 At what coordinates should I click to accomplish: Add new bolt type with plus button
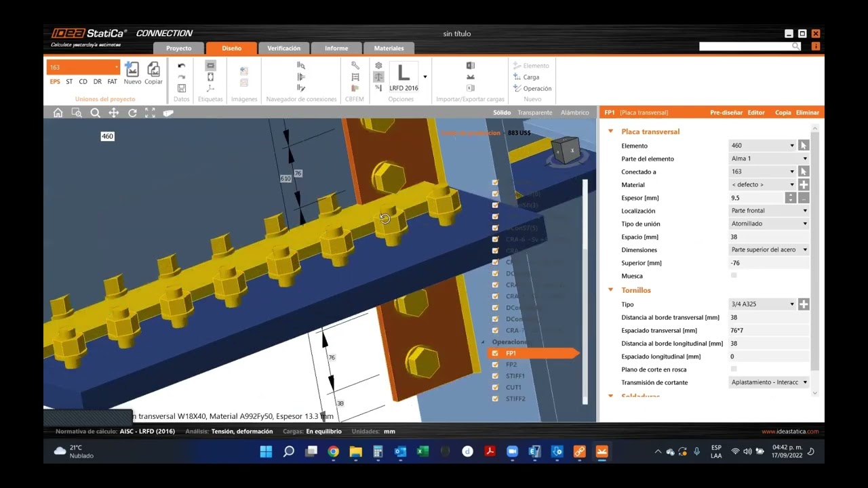point(804,304)
